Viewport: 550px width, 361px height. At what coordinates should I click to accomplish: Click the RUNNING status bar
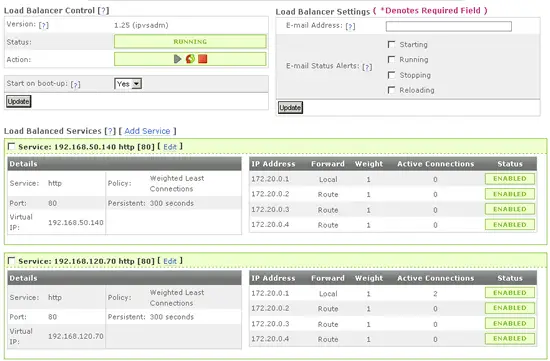(190, 41)
